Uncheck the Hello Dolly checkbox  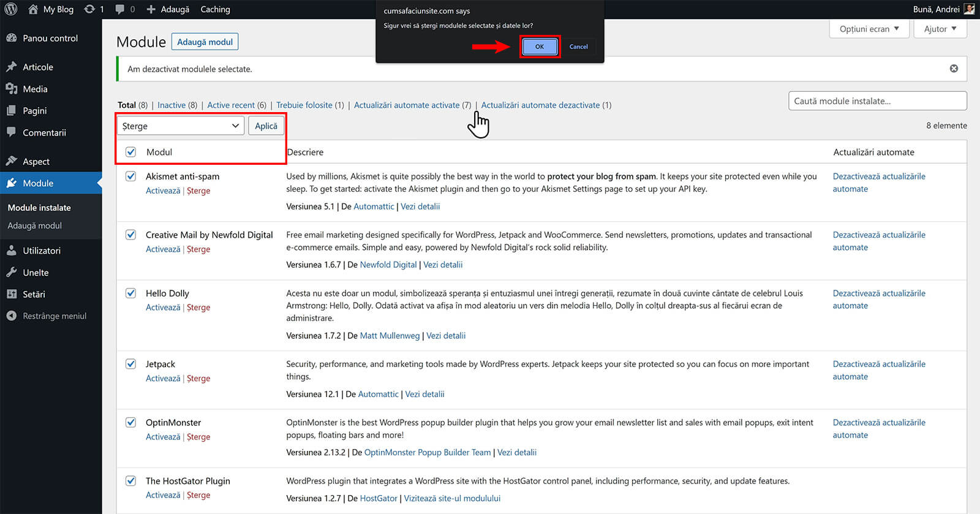tap(130, 293)
